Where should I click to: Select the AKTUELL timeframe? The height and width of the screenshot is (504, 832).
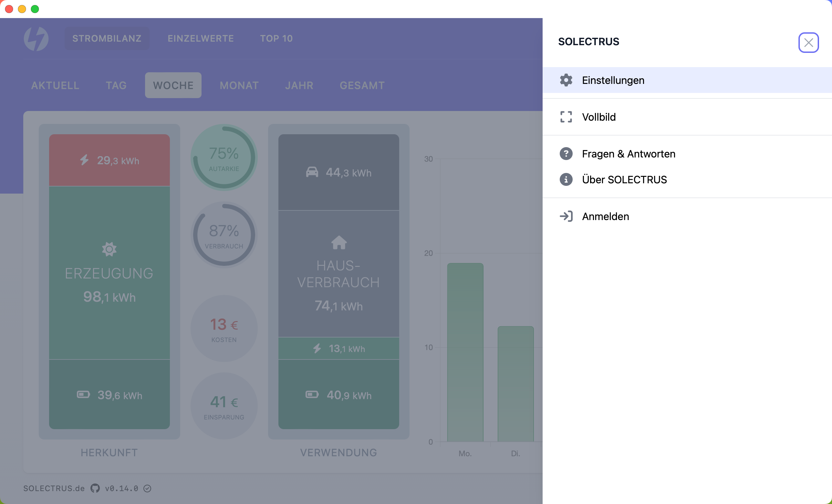[55, 86]
